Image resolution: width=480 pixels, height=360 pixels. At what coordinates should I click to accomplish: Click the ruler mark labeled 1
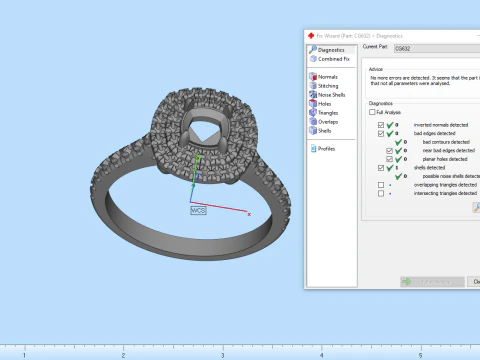coord(24,355)
